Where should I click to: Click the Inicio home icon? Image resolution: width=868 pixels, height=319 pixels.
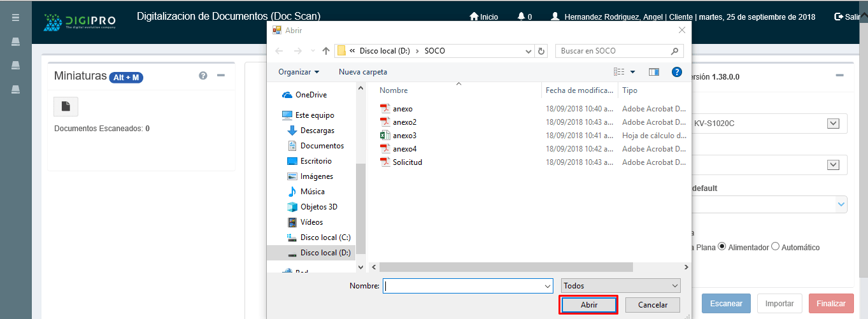pos(473,17)
